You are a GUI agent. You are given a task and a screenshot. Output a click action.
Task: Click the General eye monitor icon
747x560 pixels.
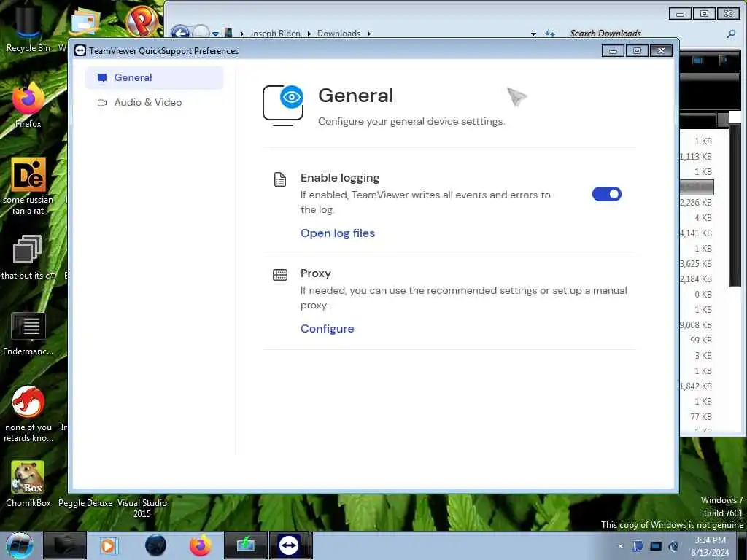coord(284,105)
